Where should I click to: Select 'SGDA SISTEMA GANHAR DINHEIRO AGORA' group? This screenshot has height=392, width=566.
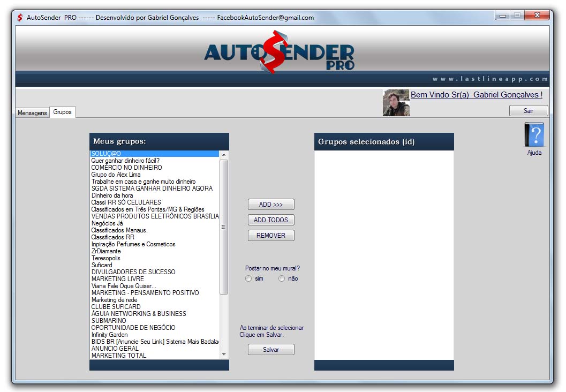pyautogui.click(x=155, y=189)
